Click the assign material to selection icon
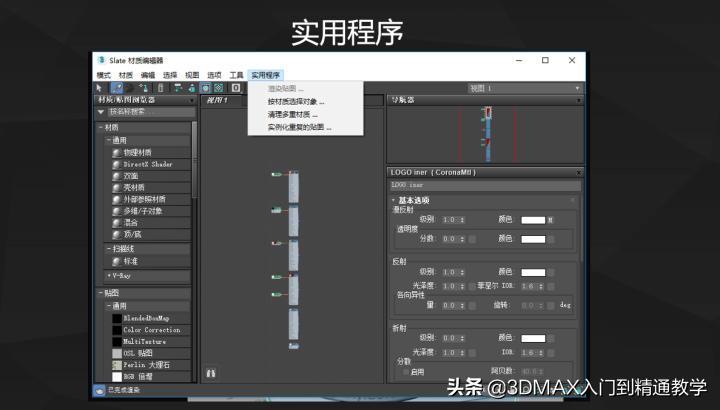 [143, 88]
